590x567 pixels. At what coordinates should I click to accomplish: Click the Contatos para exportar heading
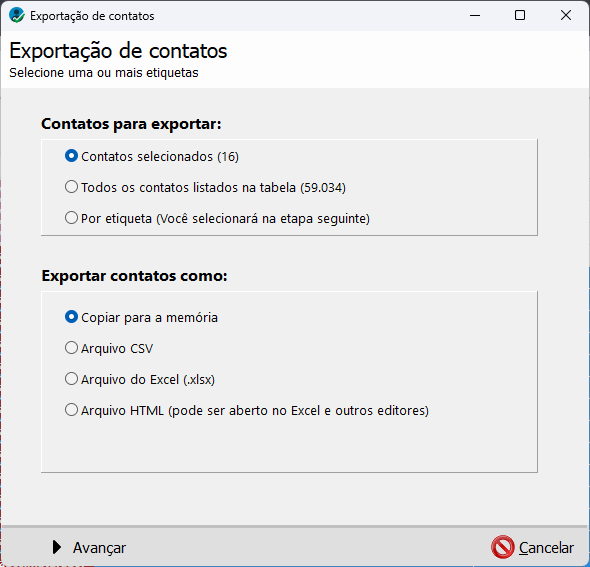pyautogui.click(x=131, y=124)
